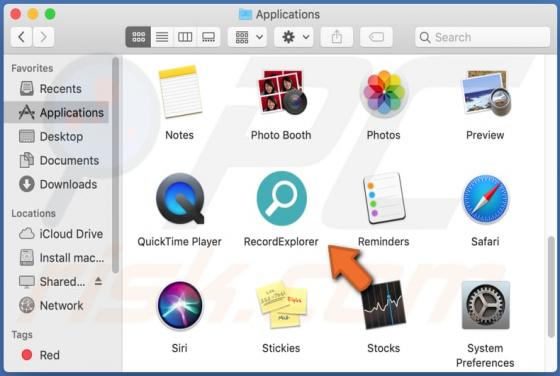The height and width of the screenshot is (376, 560).
Task: Open Documents in the sidebar
Action: (57, 160)
